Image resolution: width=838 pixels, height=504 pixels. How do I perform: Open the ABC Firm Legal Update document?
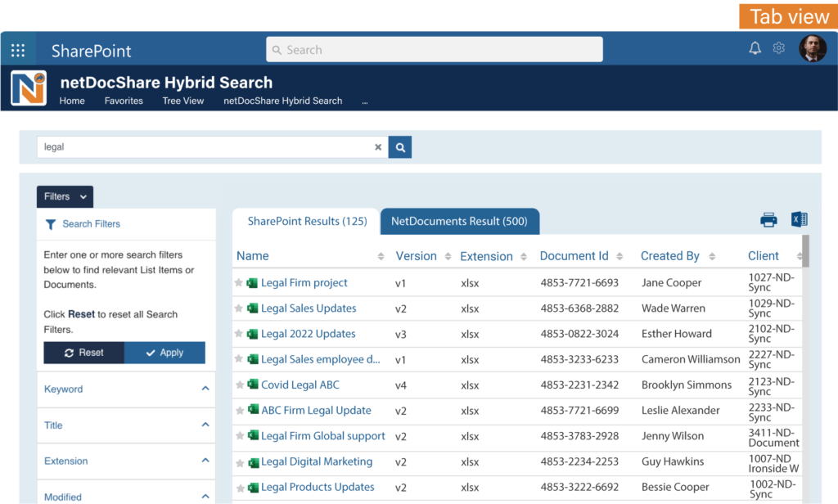316,411
